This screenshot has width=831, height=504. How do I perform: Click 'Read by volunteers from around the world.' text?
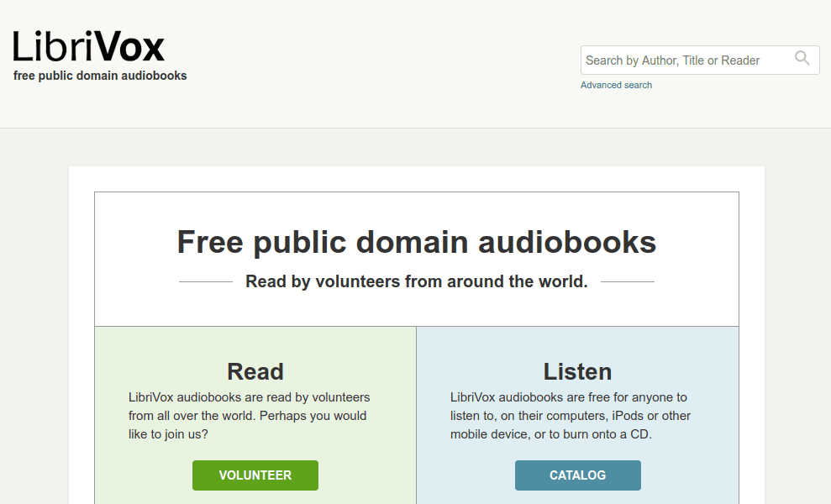[417, 281]
